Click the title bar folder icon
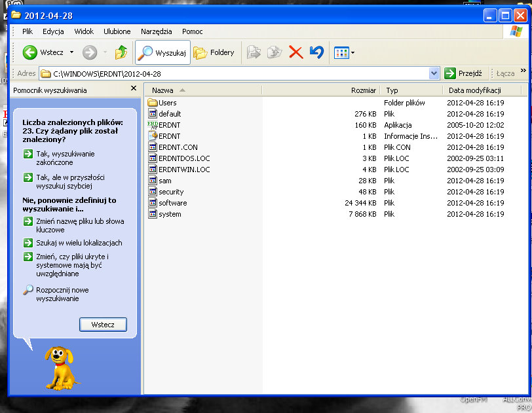 tap(16, 15)
